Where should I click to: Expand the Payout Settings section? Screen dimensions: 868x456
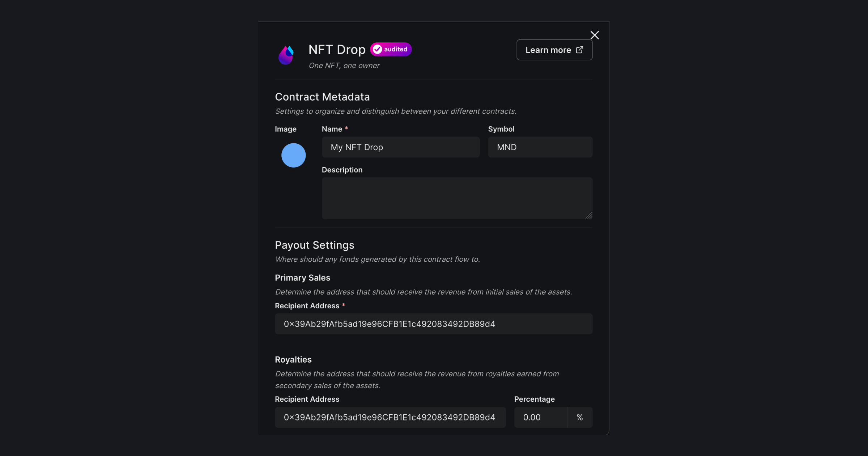(x=314, y=244)
